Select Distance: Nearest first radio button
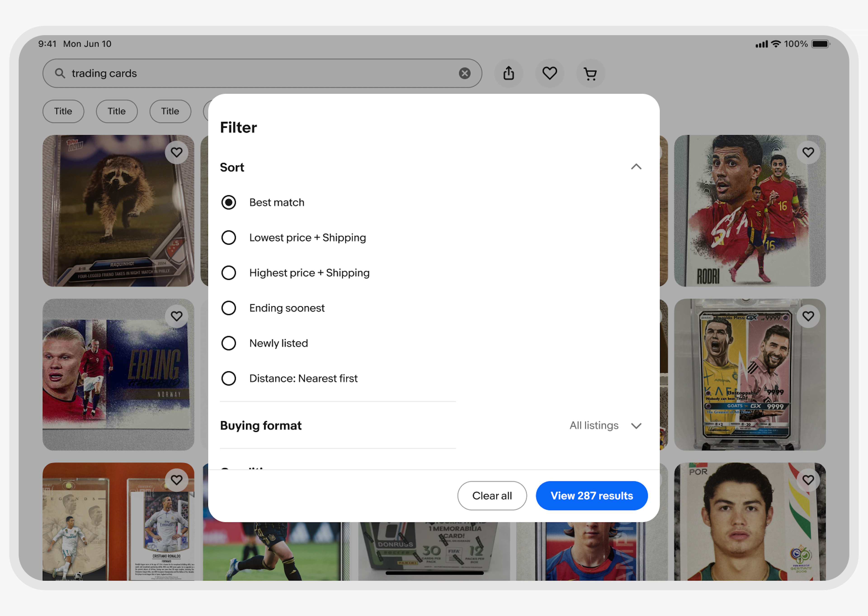 [229, 379]
